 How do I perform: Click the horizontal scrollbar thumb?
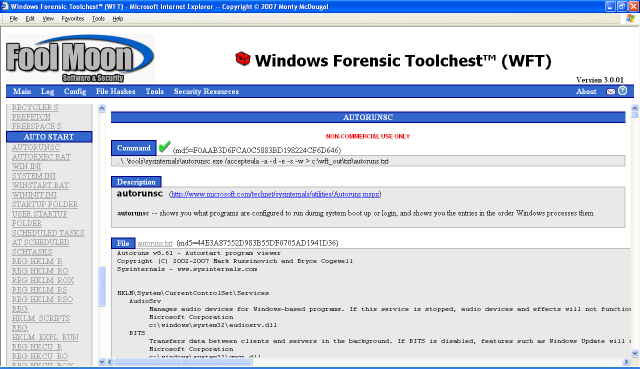click(183, 362)
